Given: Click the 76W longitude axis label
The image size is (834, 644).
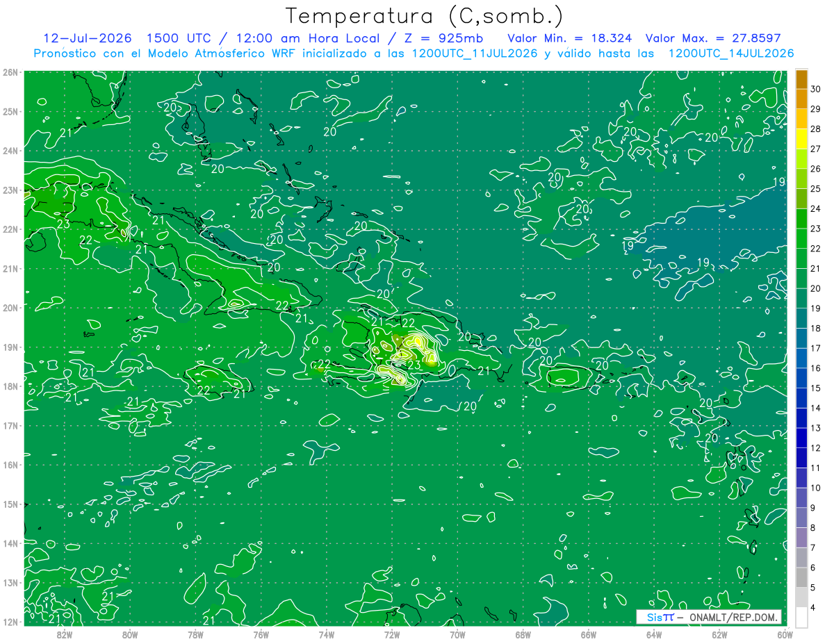Looking at the screenshot, I should click(x=261, y=635).
